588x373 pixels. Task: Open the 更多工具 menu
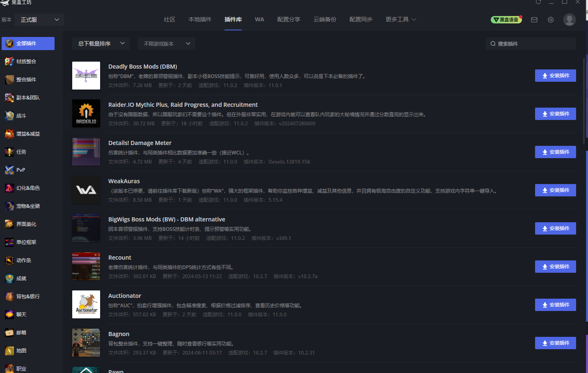tap(400, 19)
